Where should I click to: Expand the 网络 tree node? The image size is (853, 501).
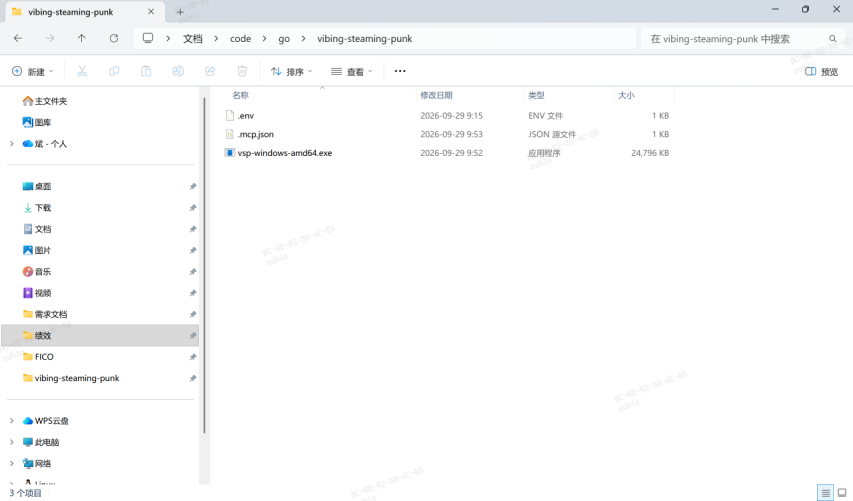pyautogui.click(x=12, y=463)
